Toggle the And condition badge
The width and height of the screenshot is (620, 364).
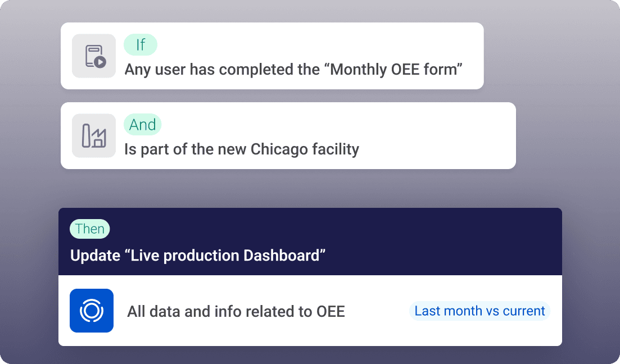click(142, 124)
